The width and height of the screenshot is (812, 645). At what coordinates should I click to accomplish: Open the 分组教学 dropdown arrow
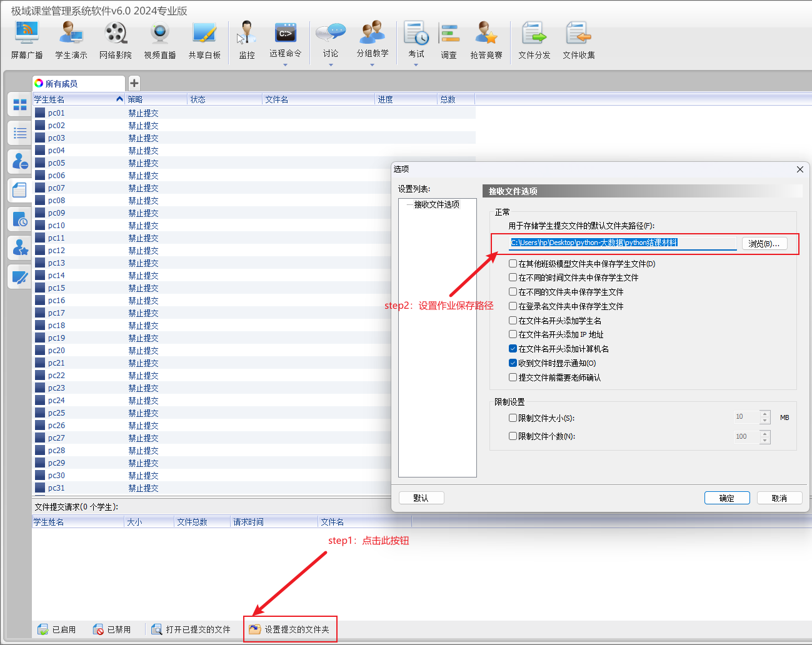[x=373, y=65]
